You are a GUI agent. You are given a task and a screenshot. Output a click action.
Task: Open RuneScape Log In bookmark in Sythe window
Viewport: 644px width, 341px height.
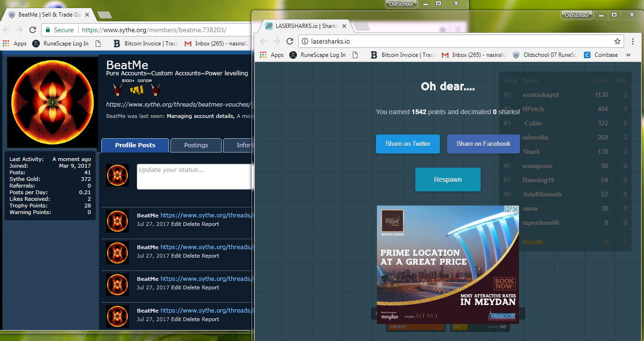pyautogui.click(x=61, y=44)
